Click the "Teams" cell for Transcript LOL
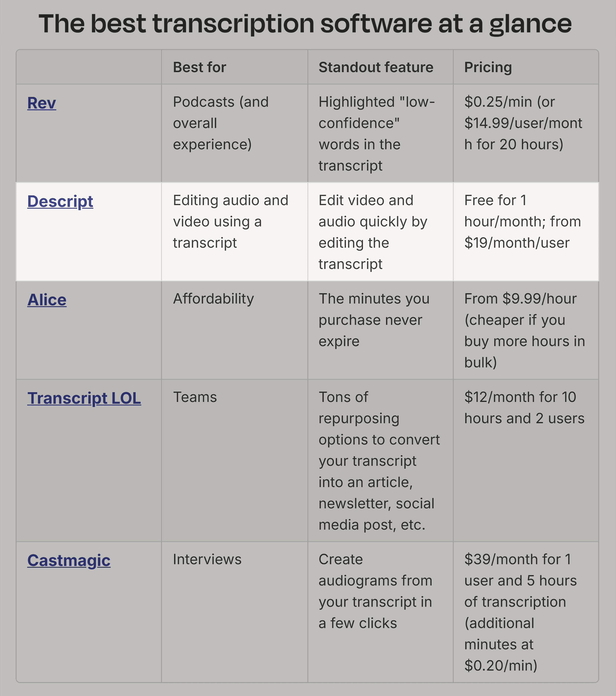The image size is (616, 696). click(x=195, y=397)
